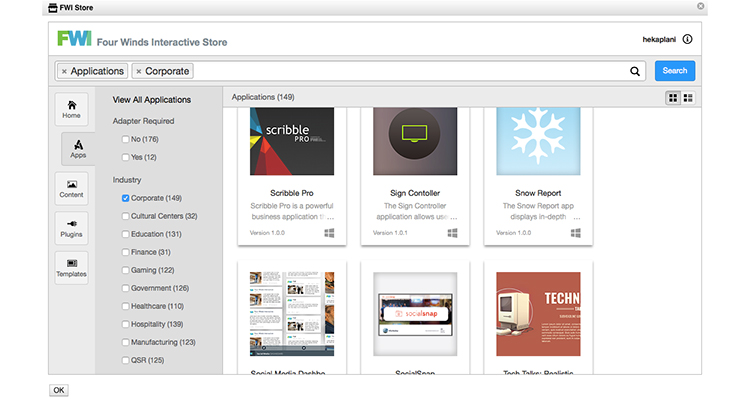This screenshot has width=750, height=400.
Task: Open View All Applications link
Action: tap(152, 100)
